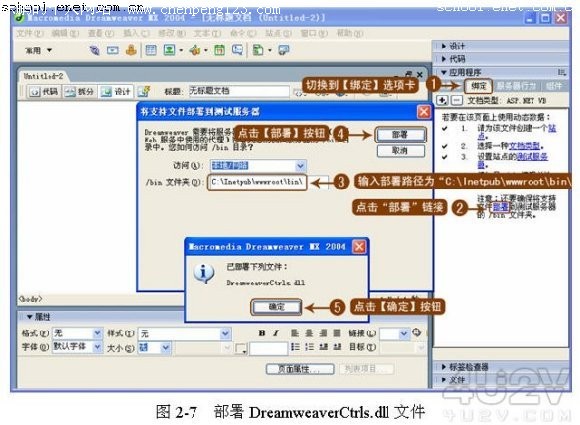Open the 常用 insert bar category dropdown

pos(38,50)
